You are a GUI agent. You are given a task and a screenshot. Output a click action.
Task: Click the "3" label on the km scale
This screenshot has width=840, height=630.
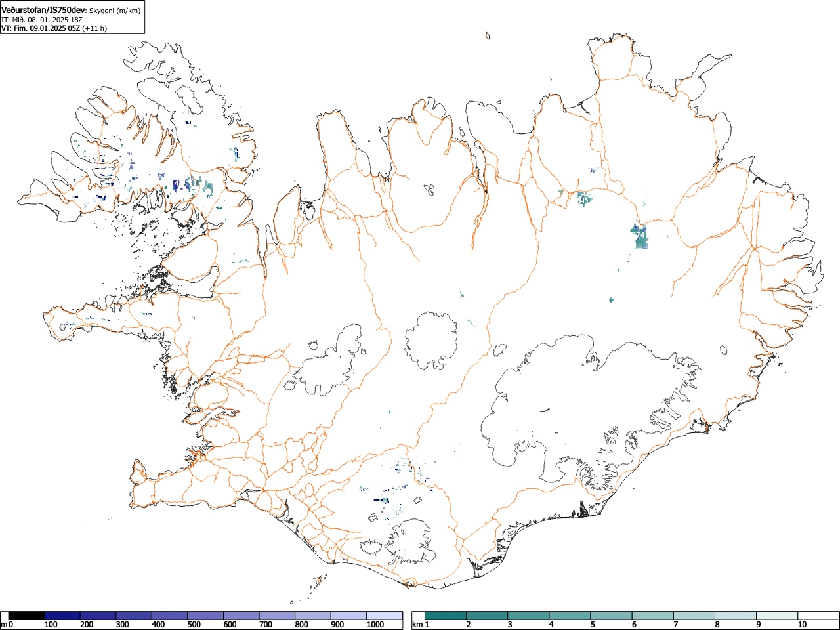coord(510,625)
